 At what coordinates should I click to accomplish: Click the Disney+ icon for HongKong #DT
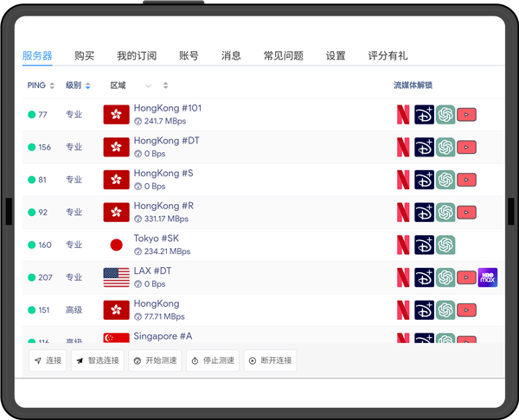point(424,147)
